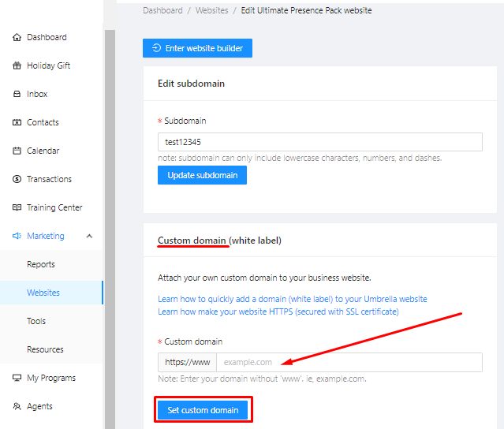Select the Contacts card icon
The image size is (504, 429).
click(17, 122)
